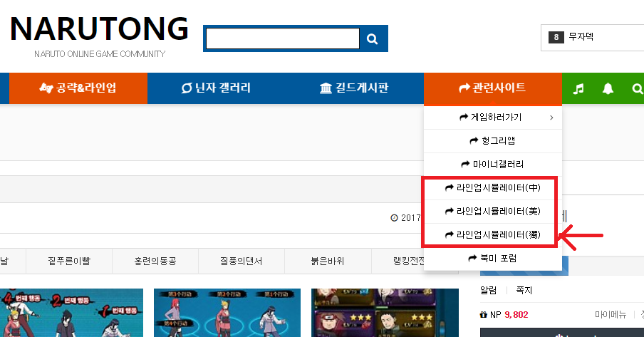
Task: Switch to the 질풍의댄서 tab
Action: click(241, 261)
